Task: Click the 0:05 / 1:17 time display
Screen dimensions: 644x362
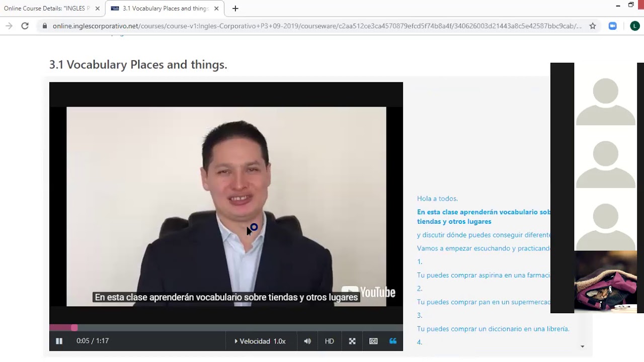Action: (93, 341)
